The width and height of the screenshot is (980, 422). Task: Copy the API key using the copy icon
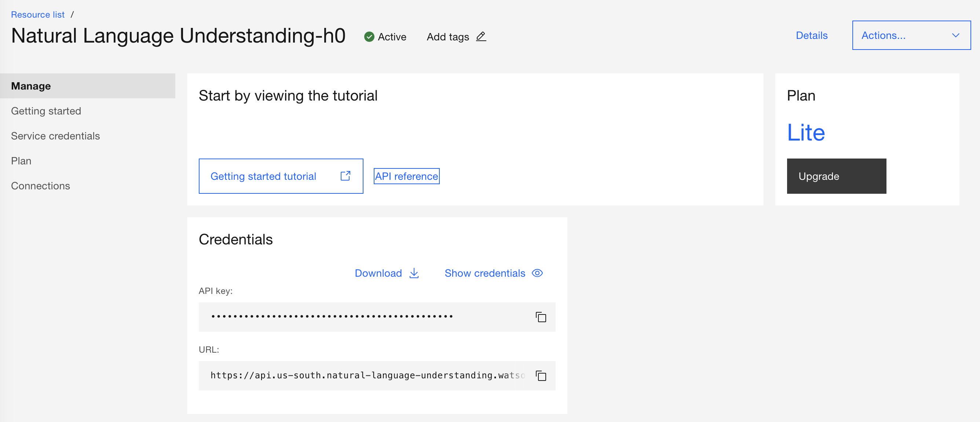(x=541, y=317)
